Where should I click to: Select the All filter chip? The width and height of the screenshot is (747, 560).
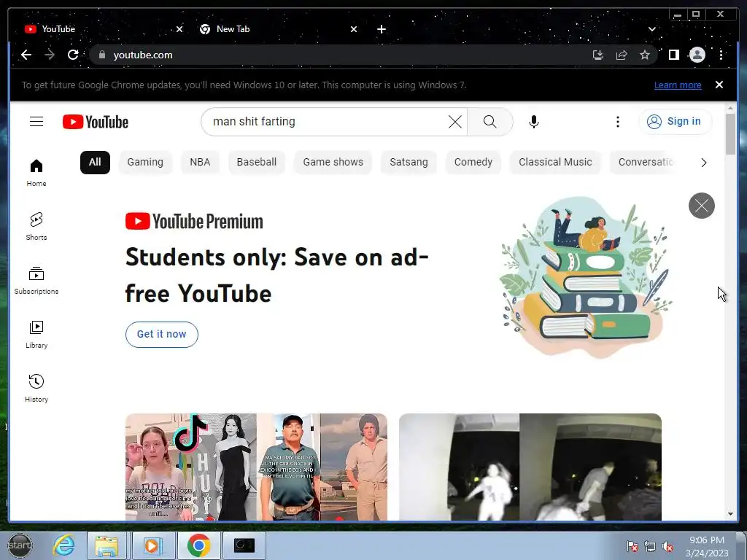(95, 163)
